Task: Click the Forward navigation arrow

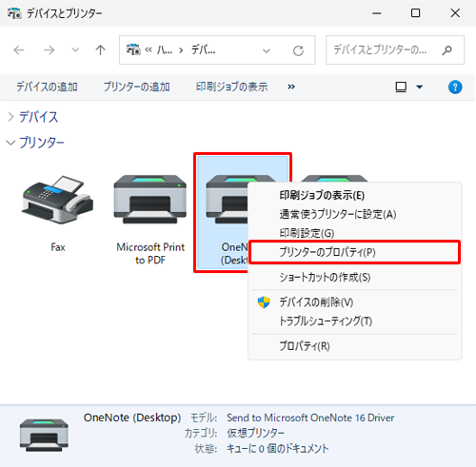Action: pos(49,50)
